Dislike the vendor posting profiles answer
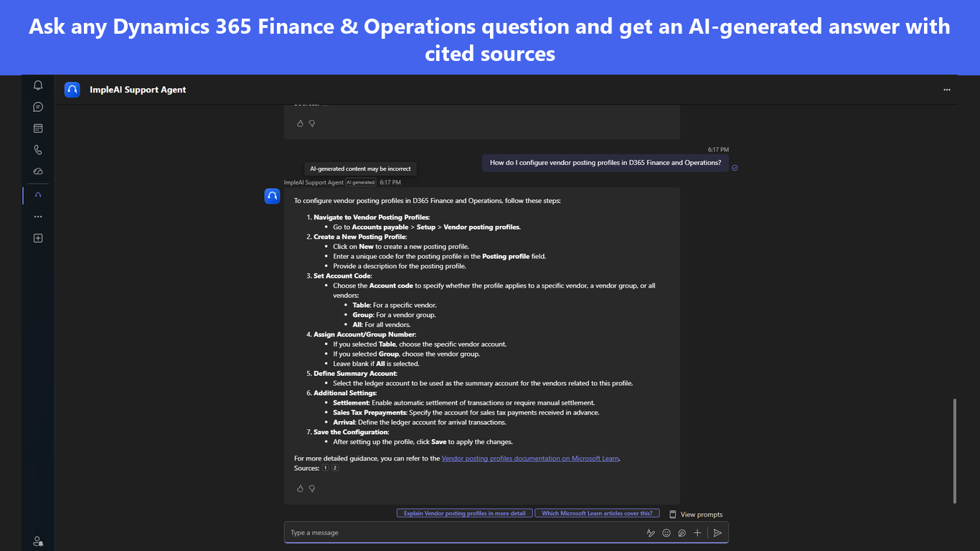This screenshot has height=551, width=980. click(312, 489)
